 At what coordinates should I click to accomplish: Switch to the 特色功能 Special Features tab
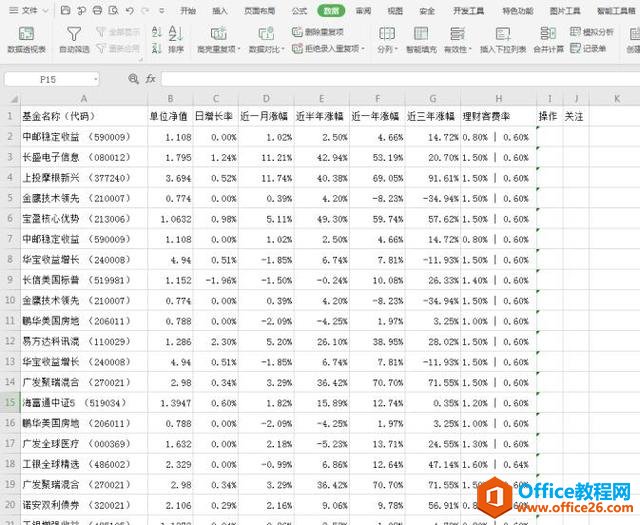(518, 11)
